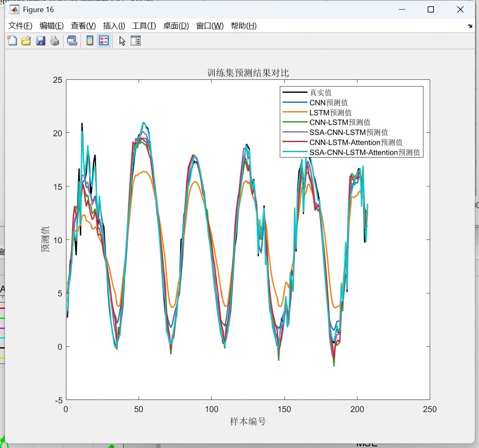Open the 工具(T) menu

(x=144, y=25)
